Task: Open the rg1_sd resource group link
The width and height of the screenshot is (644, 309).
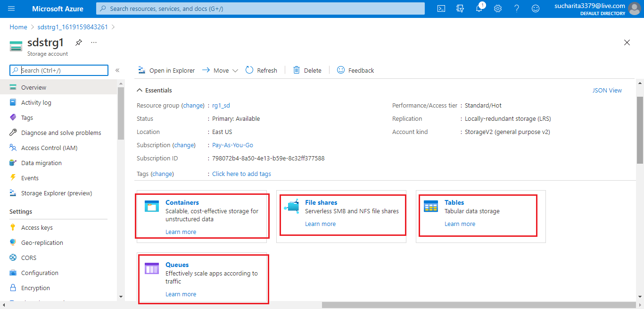Action: click(221, 105)
